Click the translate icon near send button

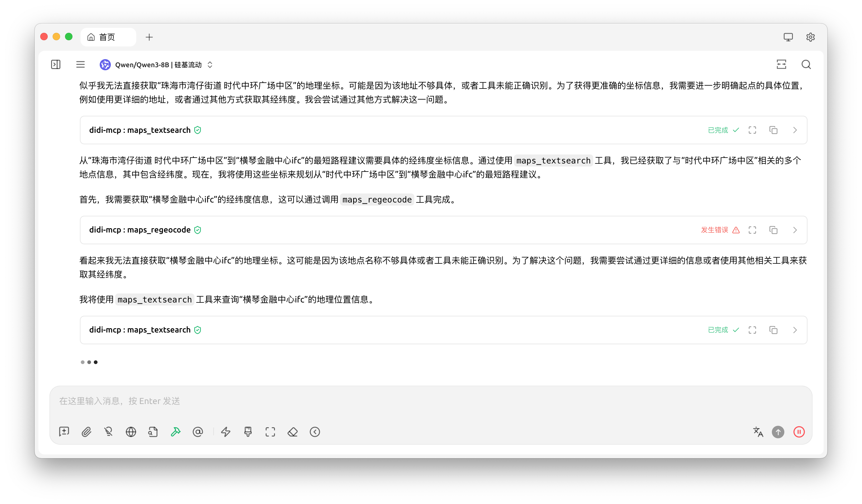tap(758, 432)
